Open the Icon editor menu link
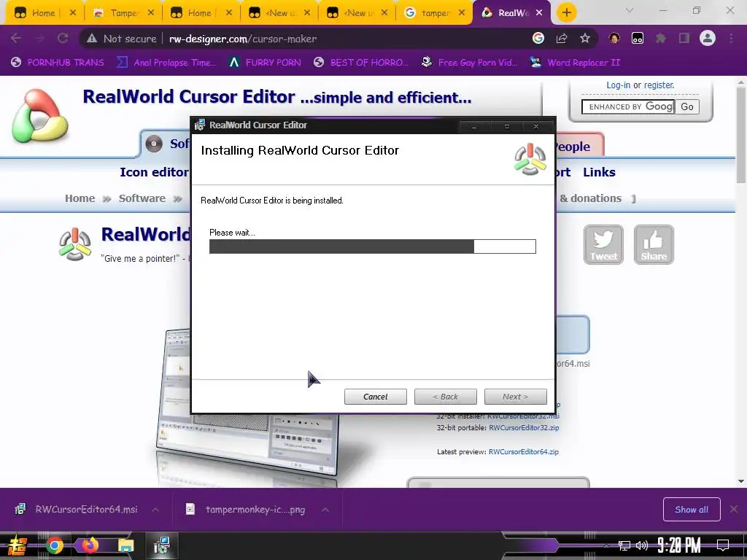The height and width of the screenshot is (560, 747). [x=154, y=172]
